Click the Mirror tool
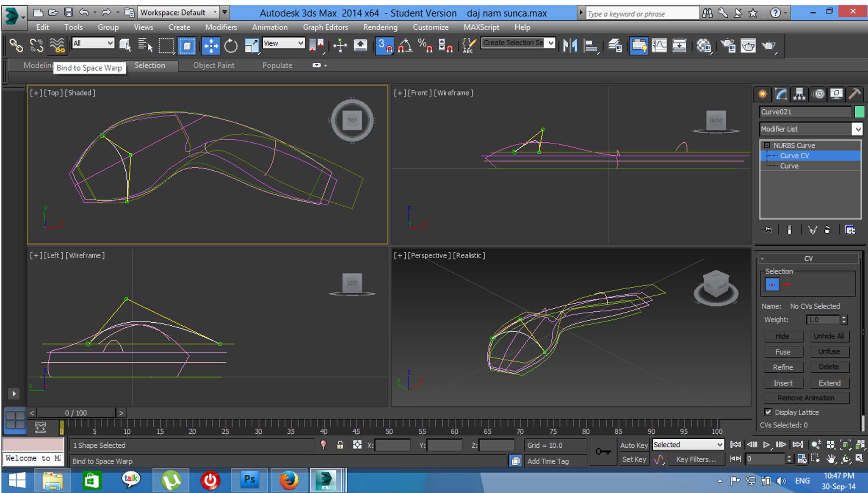This screenshot has width=868, height=493. tap(570, 45)
